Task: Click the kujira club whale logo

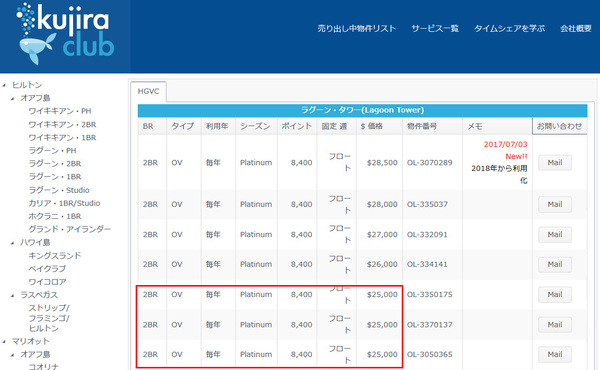Action: click(65, 34)
